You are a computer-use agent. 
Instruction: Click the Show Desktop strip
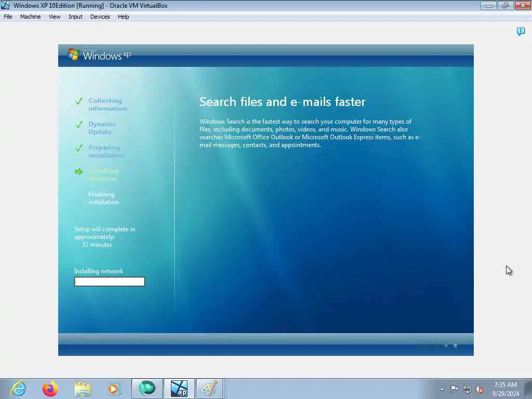pyautogui.click(x=528, y=389)
